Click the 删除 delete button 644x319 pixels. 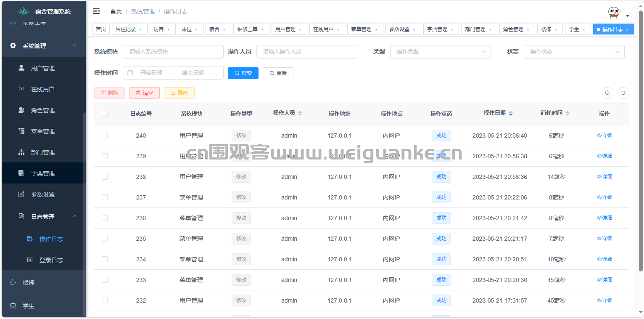tap(109, 93)
